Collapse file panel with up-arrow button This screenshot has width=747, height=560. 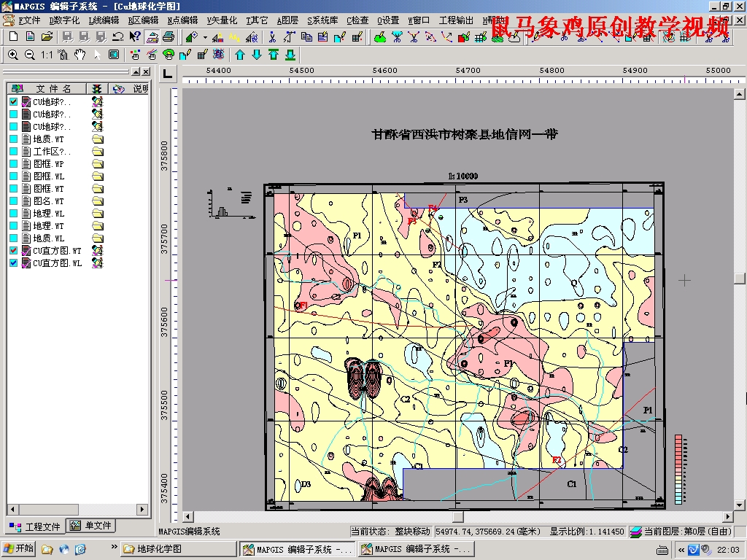136,71
